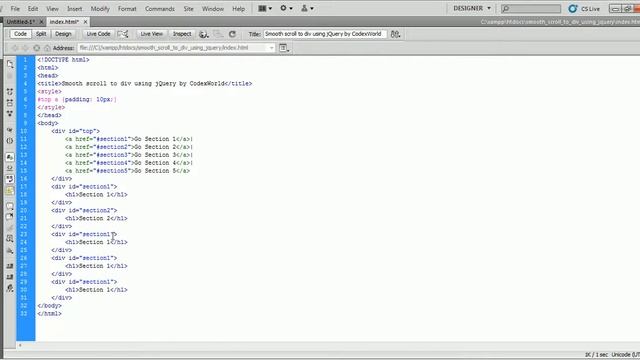
Task: Open File Management menu next to title
Action: 395,34
